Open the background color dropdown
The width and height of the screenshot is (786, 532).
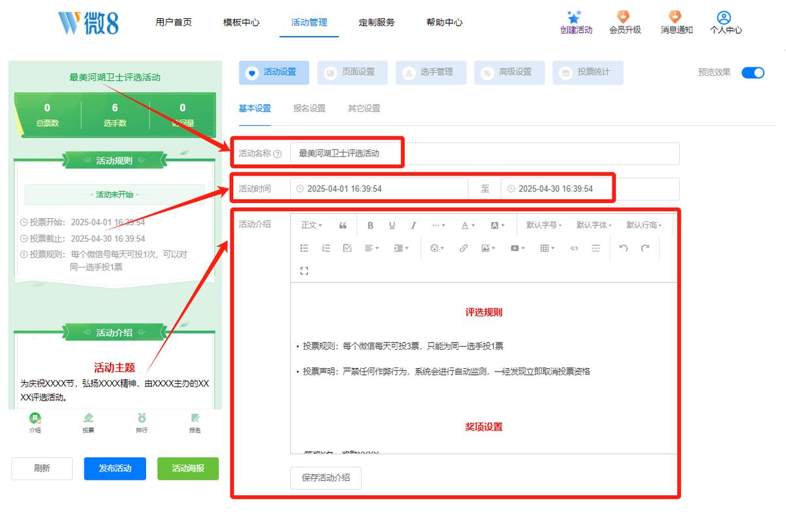pyautogui.click(x=498, y=225)
